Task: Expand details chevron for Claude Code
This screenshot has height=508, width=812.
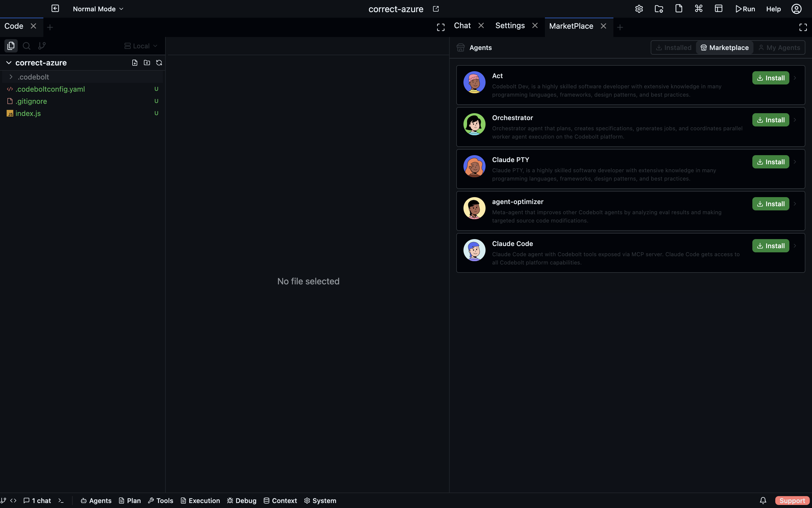Action: coord(795,246)
